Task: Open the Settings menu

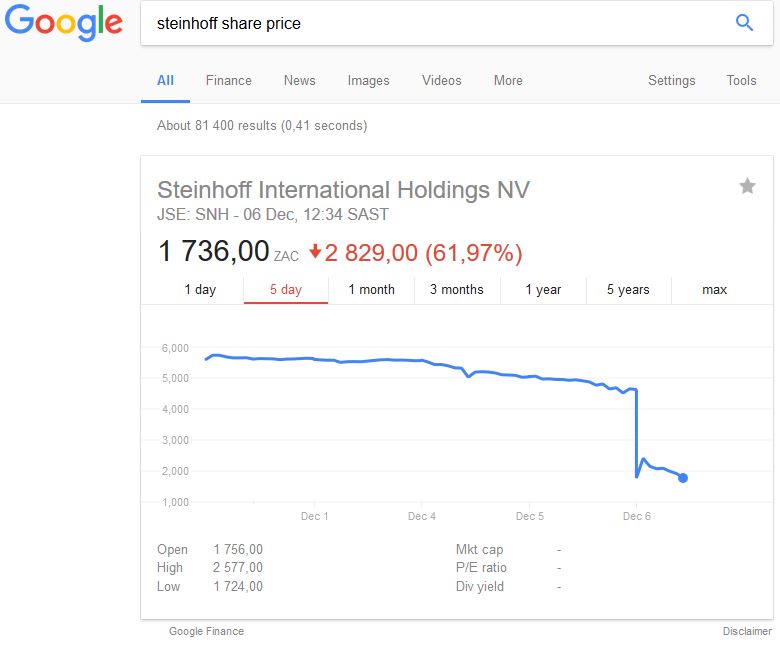Action: (x=671, y=80)
